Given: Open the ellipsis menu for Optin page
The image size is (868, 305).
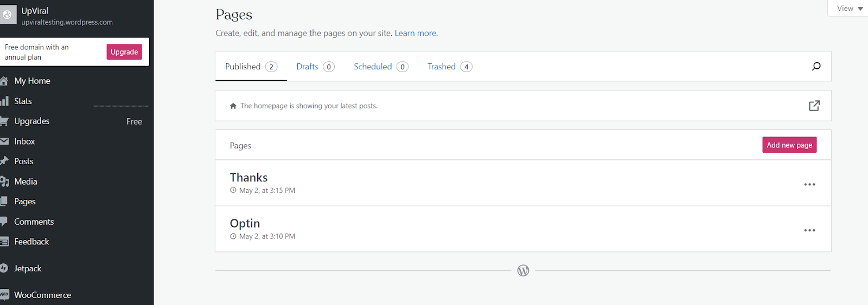Looking at the screenshot, I should (809, 230).
